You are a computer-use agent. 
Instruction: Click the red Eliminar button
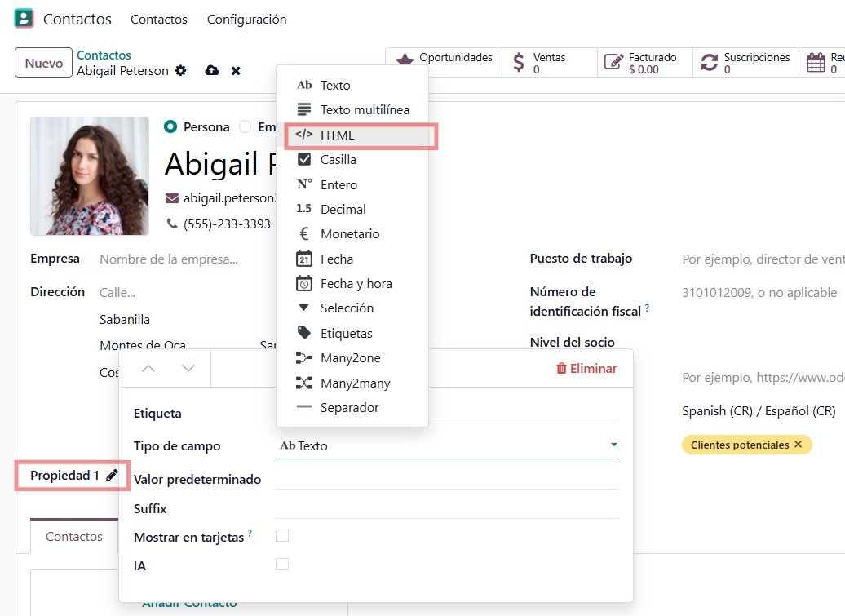coord(586,368)
